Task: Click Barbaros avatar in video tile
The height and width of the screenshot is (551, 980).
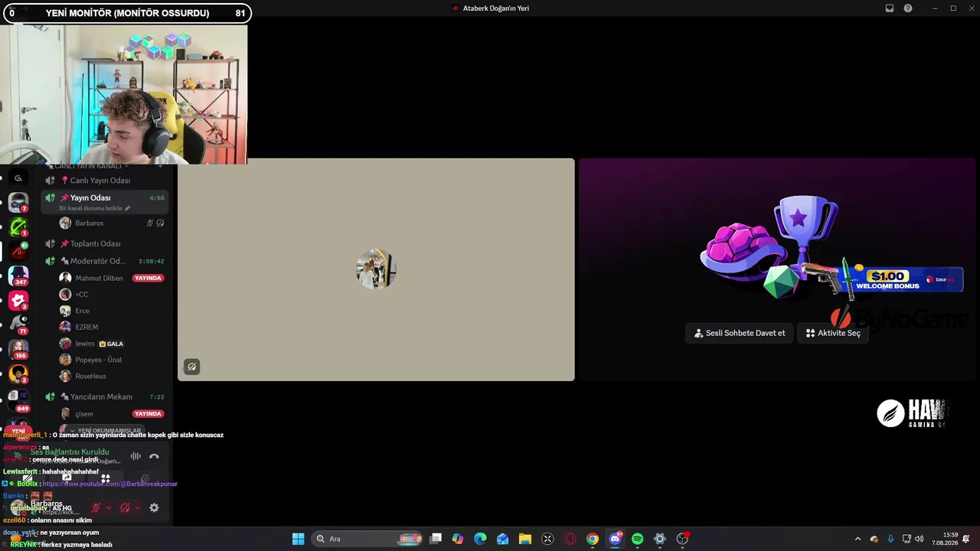Action: (x=376, y=269)
